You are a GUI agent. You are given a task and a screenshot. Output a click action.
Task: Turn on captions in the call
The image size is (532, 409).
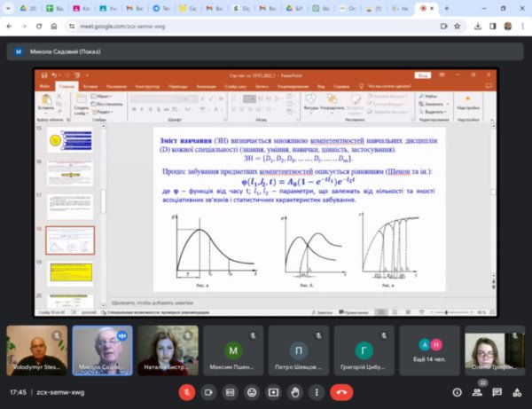231,391
